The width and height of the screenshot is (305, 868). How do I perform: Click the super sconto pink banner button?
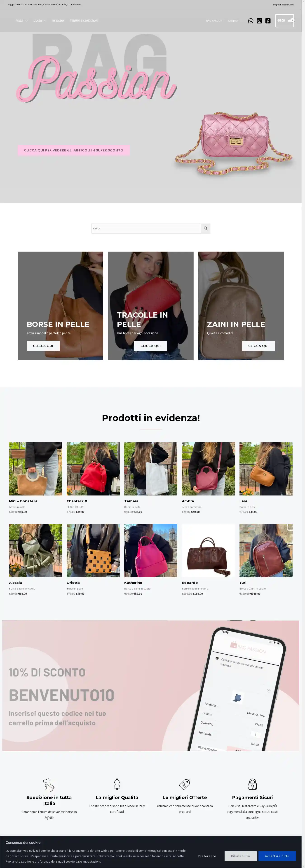74,150
